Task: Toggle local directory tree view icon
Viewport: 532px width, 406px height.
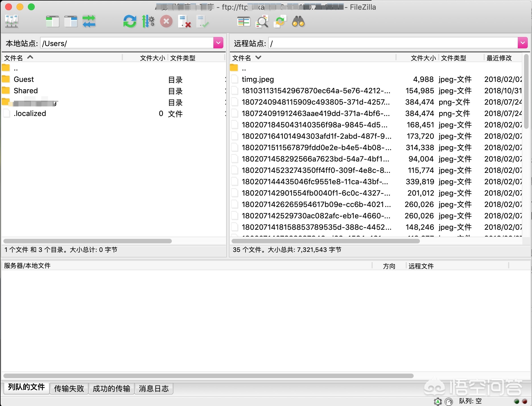Action: [x=53, y=22]
